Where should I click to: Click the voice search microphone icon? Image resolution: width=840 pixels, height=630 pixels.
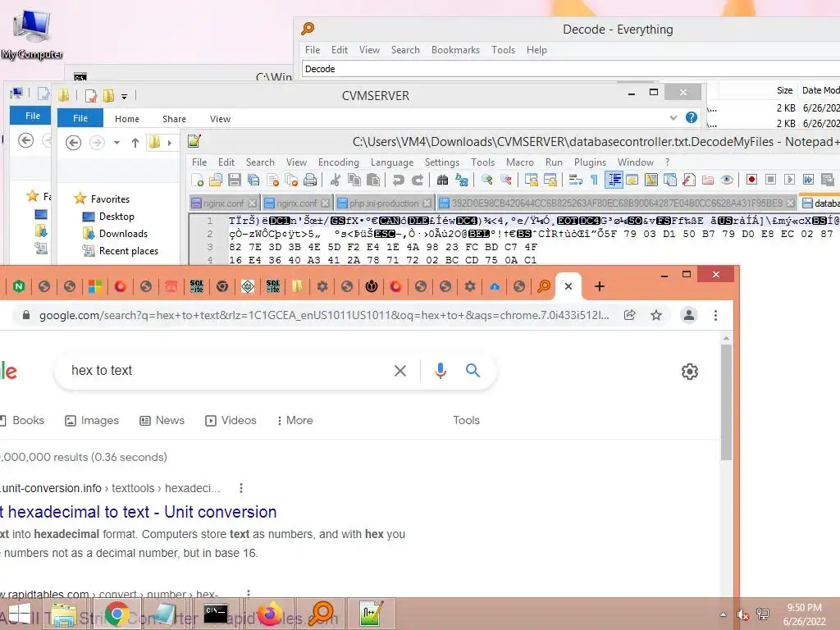pyautogui.click(x=441, y=370)
